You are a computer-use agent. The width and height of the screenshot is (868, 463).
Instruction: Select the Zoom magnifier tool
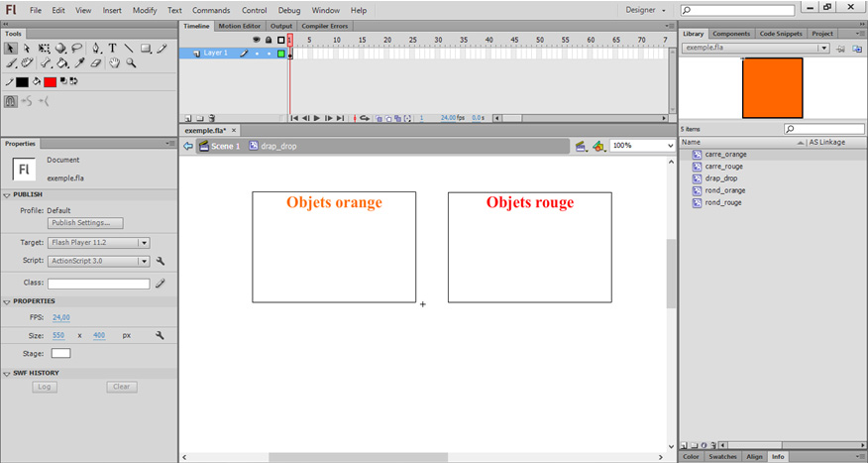point(132,63)
